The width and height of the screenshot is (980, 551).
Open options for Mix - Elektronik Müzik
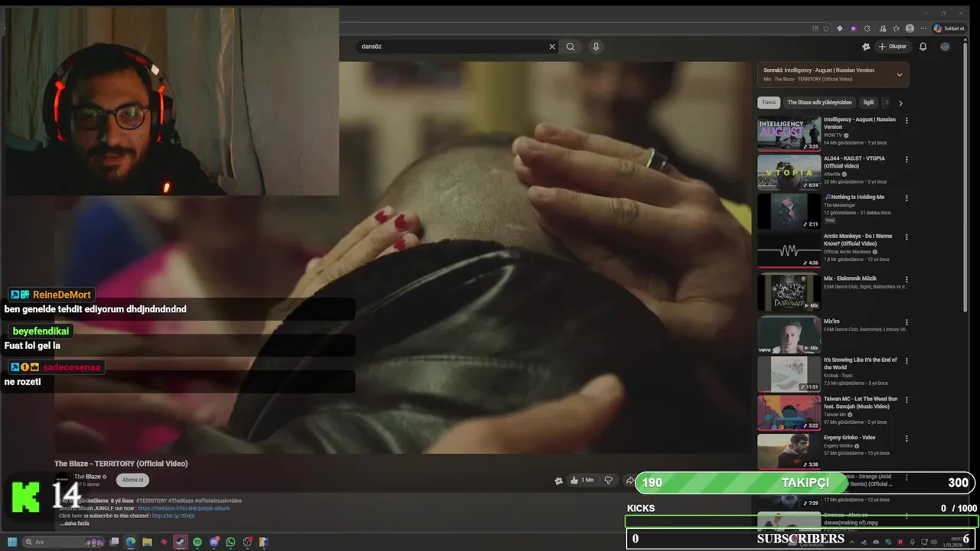[x=906, y=279]
